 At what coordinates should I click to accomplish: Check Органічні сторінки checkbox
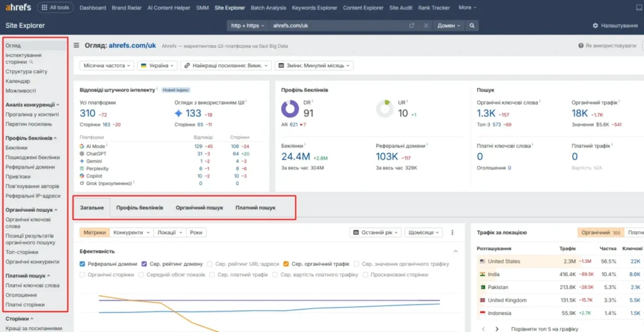tap(82, 275)
